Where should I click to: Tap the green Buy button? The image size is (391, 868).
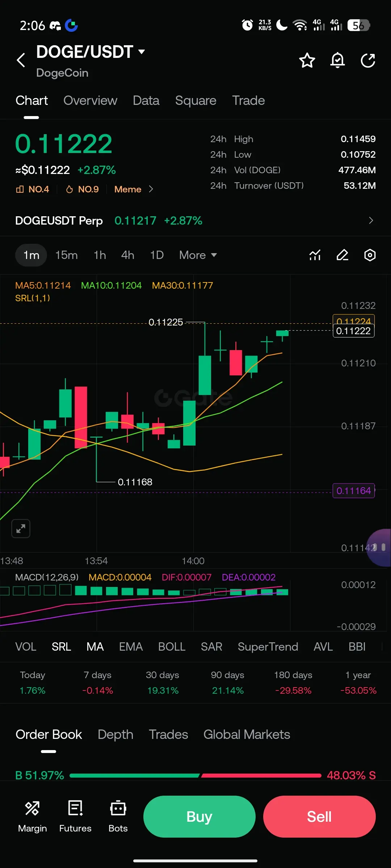(199, 817)
